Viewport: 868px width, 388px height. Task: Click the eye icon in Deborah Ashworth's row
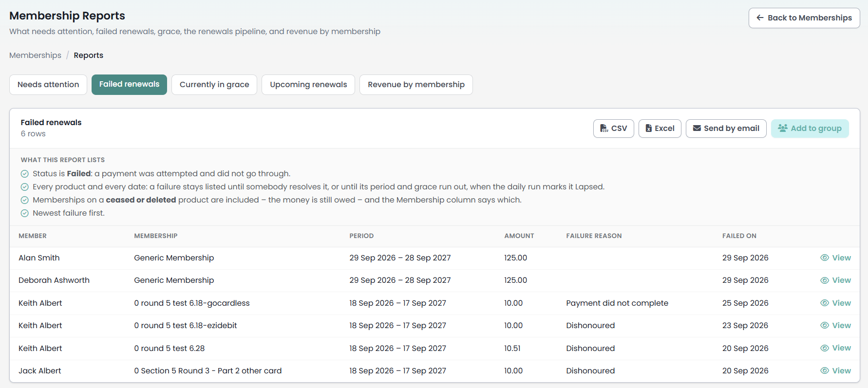(x=825, y=280)
